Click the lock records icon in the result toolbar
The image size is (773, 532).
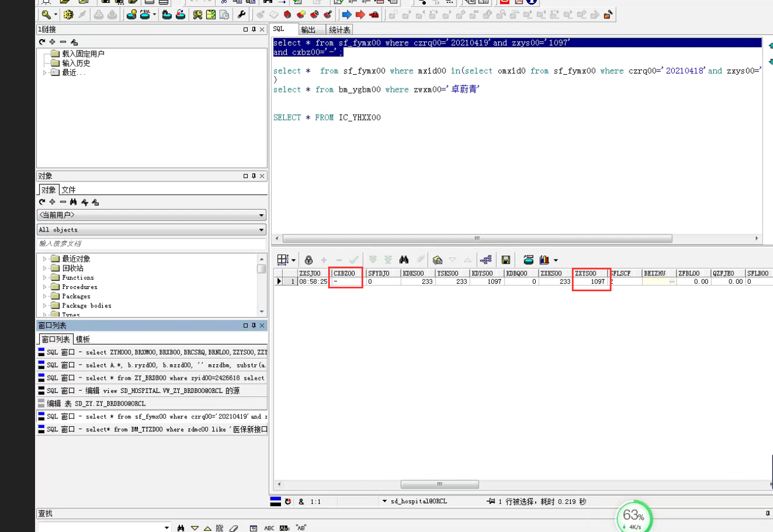point(309,260)
